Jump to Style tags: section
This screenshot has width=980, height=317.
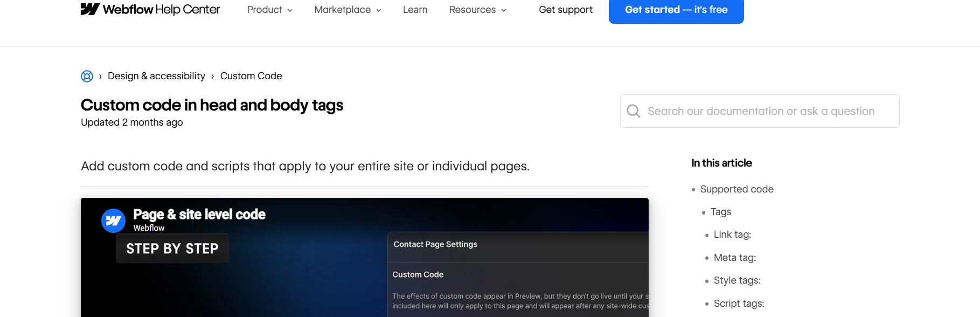(737, 280)
